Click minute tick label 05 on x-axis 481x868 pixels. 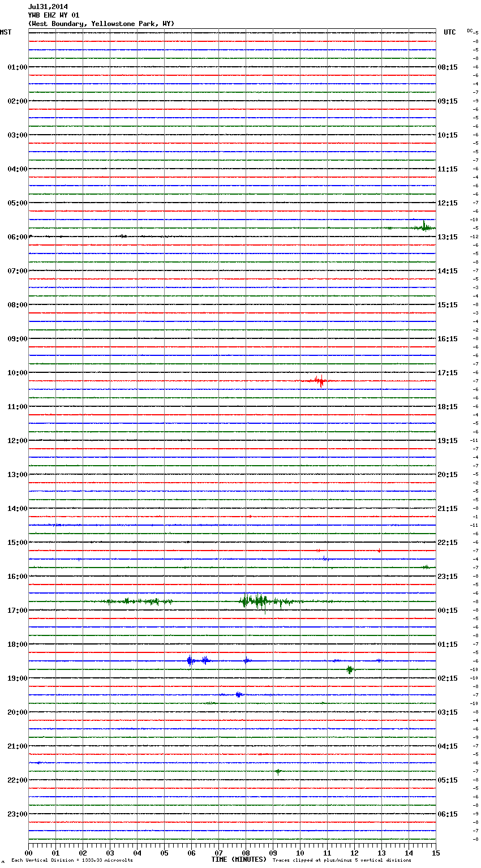click(164, 853)
